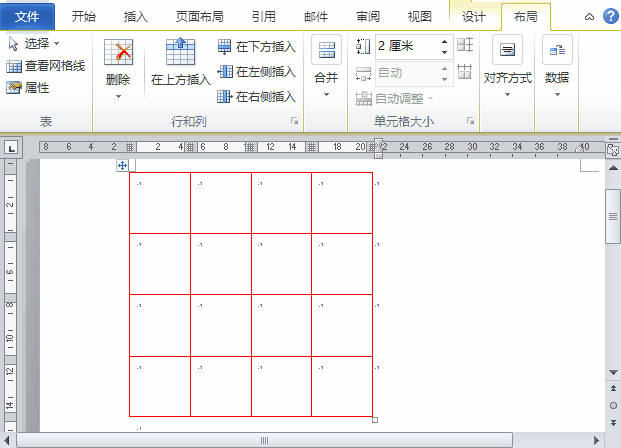The width and height of the screenshot is (621, 448).
Task: Click the distribute rows icon
Action: tap(465, 45)
